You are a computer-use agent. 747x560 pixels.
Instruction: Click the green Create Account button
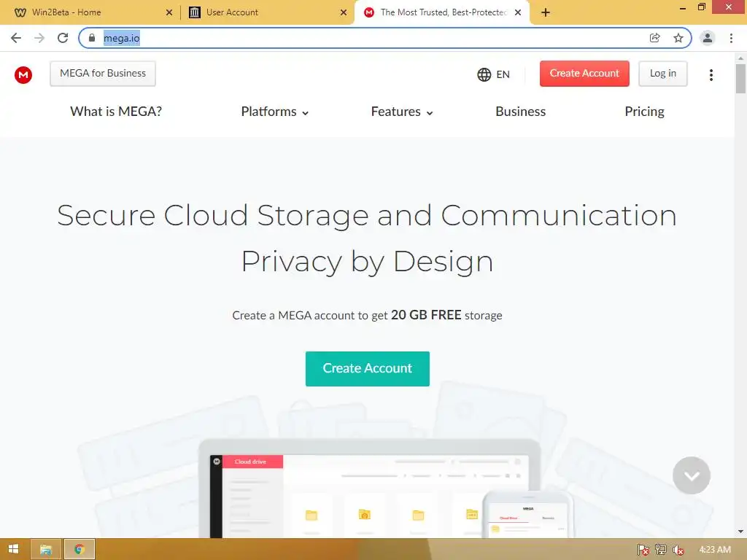click(368, 368)
